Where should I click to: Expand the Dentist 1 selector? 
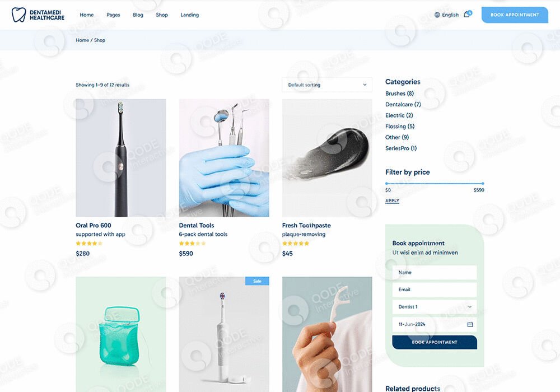pyautogui.click(x=435, y=307)
